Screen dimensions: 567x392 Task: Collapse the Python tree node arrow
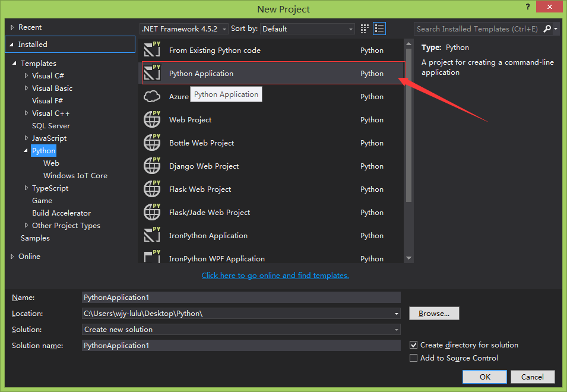click(26, 150)
